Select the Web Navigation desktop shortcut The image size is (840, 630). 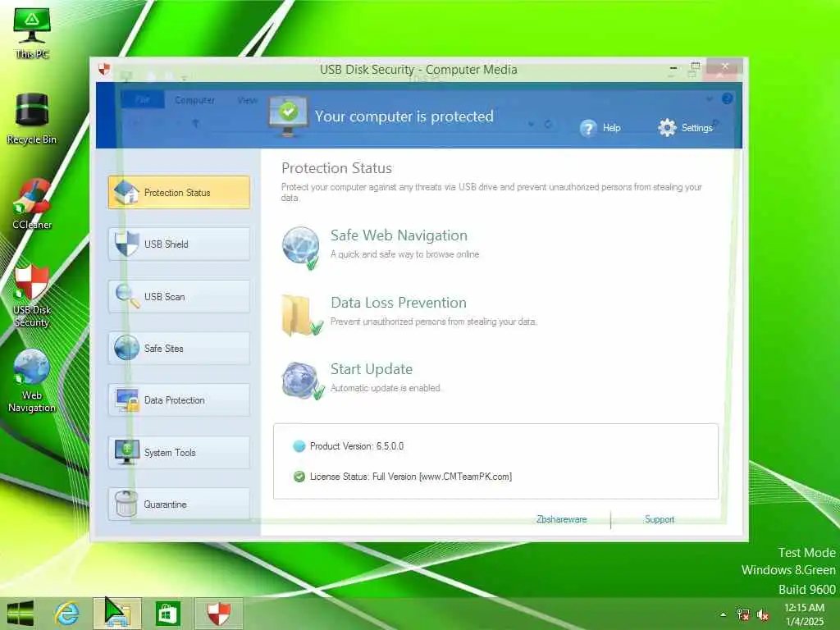point(32,381)
